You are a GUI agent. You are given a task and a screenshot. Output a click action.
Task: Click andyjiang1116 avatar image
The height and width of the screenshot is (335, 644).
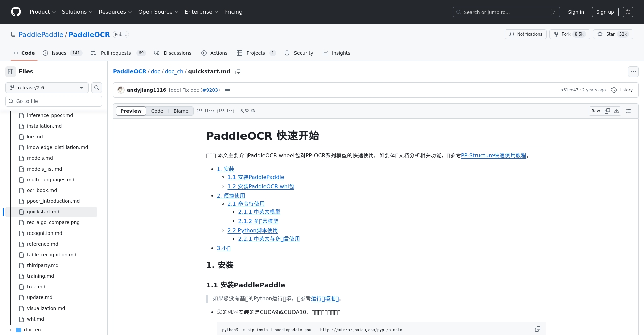[121, 90]
